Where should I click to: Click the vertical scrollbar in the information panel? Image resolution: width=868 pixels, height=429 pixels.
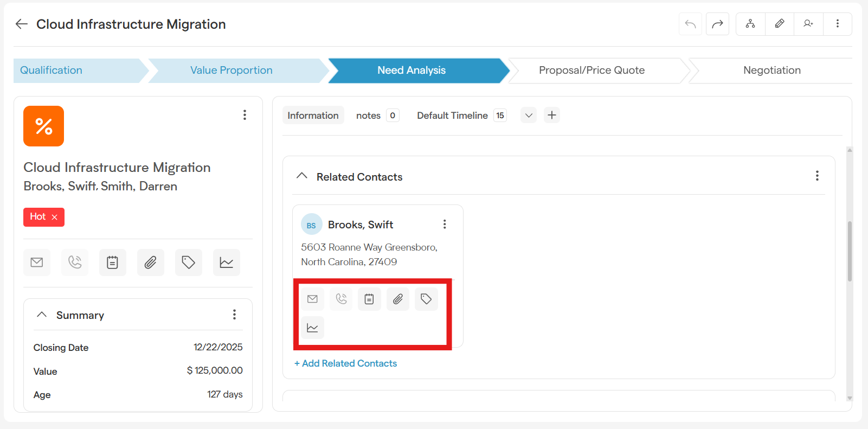849,251
